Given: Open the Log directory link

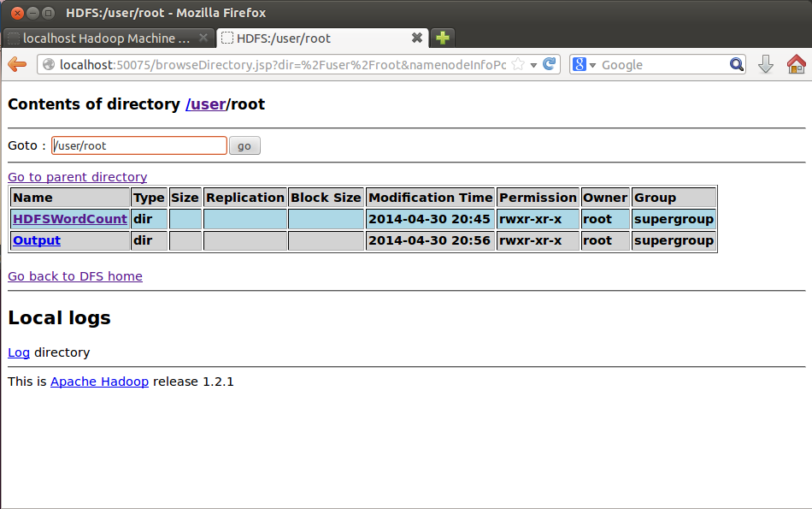Looking at the screenshot, I should click(19, 352).
